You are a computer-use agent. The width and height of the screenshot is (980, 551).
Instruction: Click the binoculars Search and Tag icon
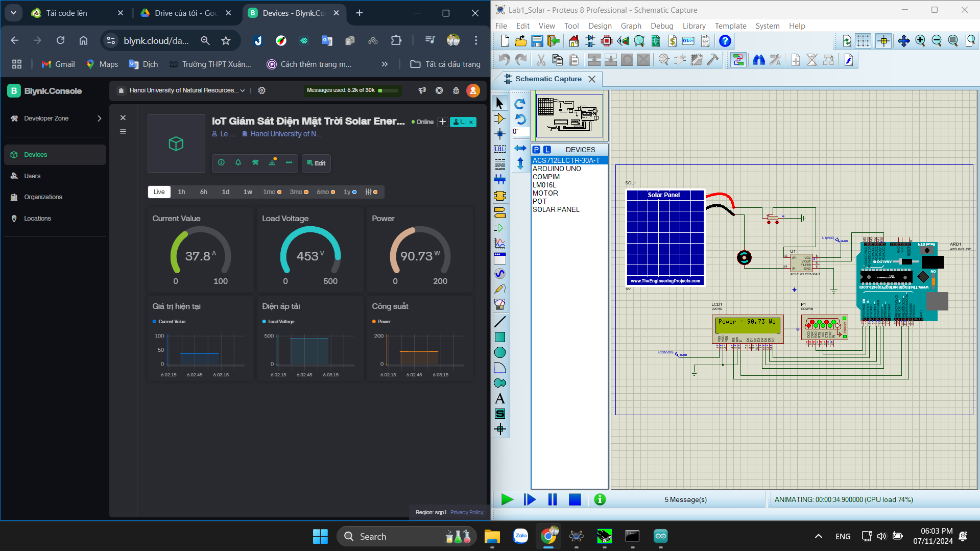click(758, 60)
